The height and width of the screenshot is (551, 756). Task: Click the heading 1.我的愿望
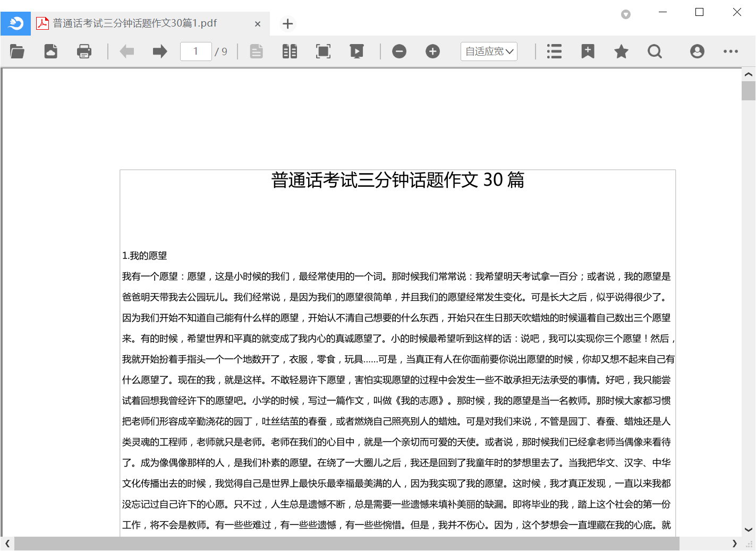pyautogui.click(x=145, y=256)
